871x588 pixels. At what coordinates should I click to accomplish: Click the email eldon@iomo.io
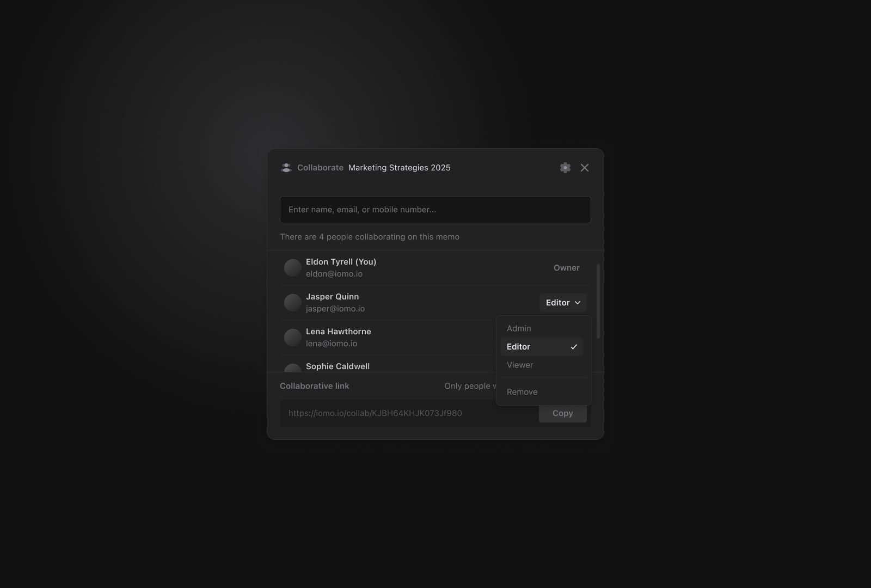[x=334, y=274]
